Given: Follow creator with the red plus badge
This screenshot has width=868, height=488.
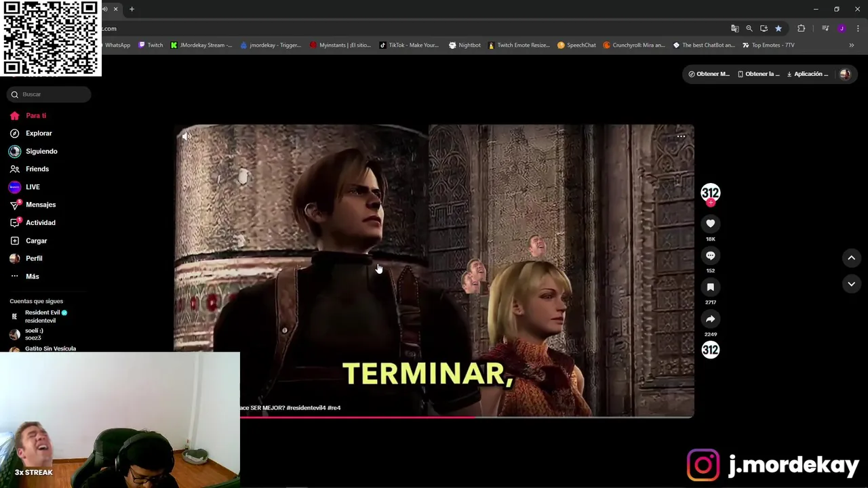Looking at the screenshot, I should (710, 203).
